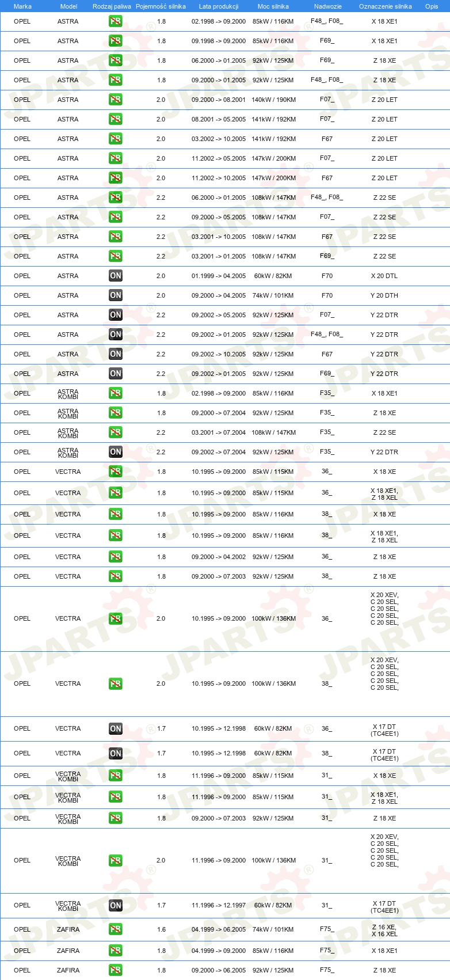Select the Rodzaj paliwa column header
The height and width of the screenshot is (980, 450).
pos(112,6)
